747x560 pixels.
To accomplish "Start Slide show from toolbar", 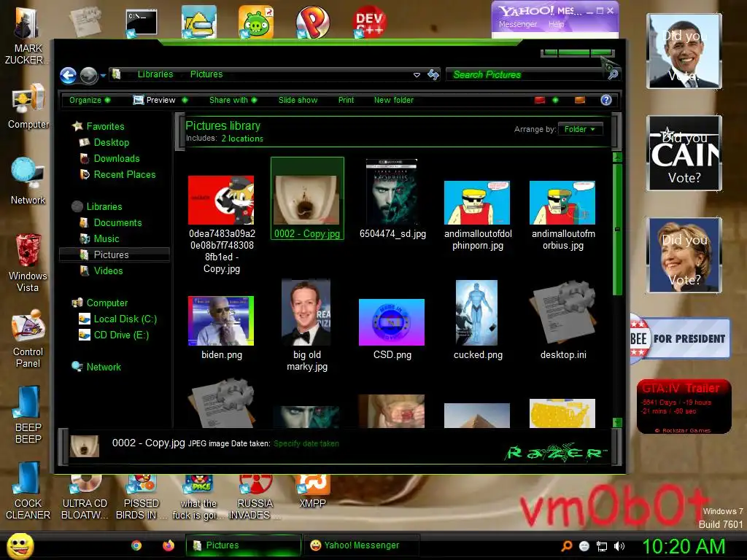I will (x=298, y=100).
